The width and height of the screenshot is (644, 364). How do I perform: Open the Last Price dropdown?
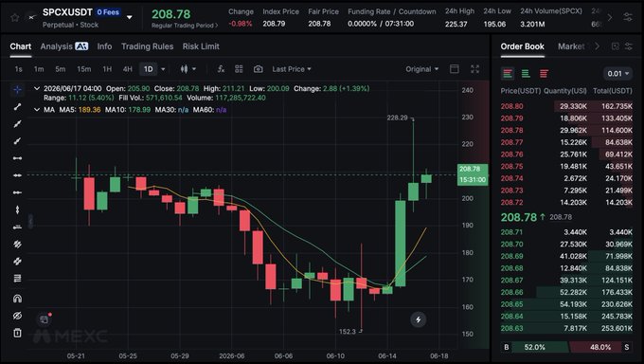(292, 69)
